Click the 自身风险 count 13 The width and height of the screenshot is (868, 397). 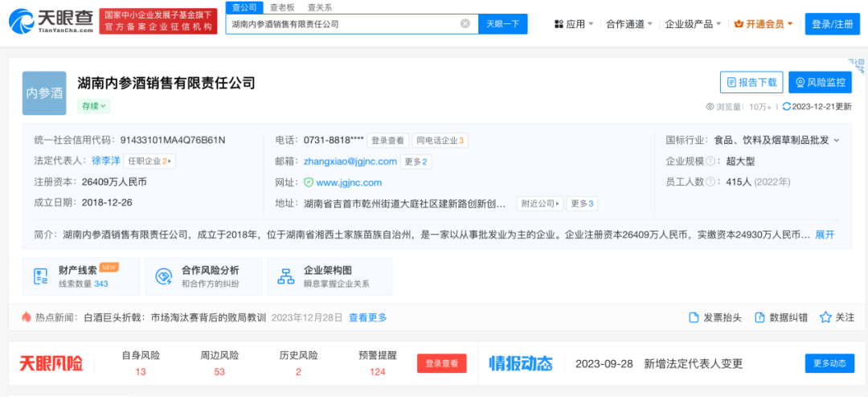tap(141, 371)
